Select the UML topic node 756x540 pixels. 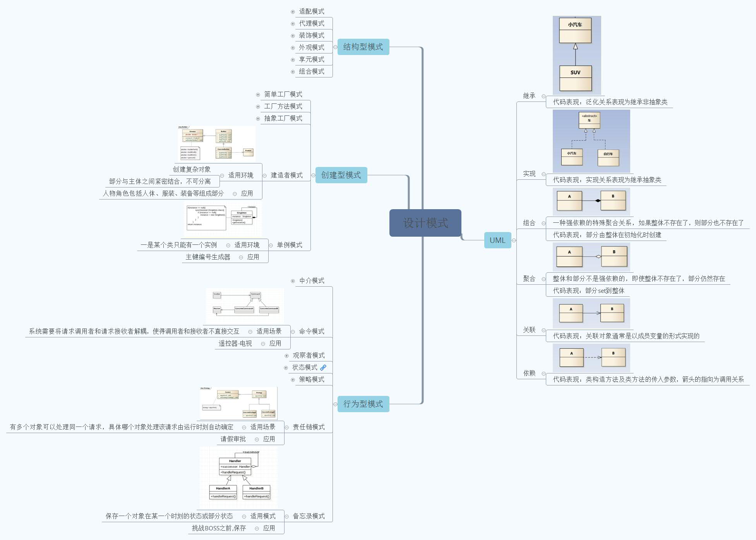click(x=497, y=240)
